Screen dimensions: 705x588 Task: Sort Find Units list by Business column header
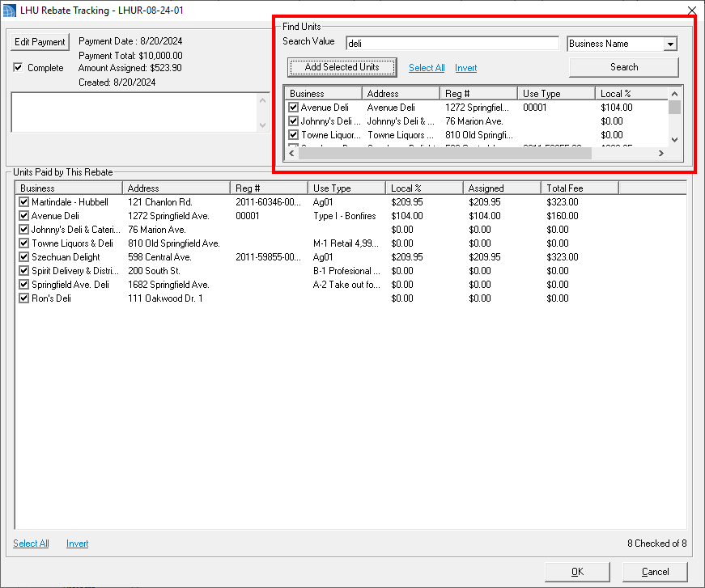[x=323, y=94]
